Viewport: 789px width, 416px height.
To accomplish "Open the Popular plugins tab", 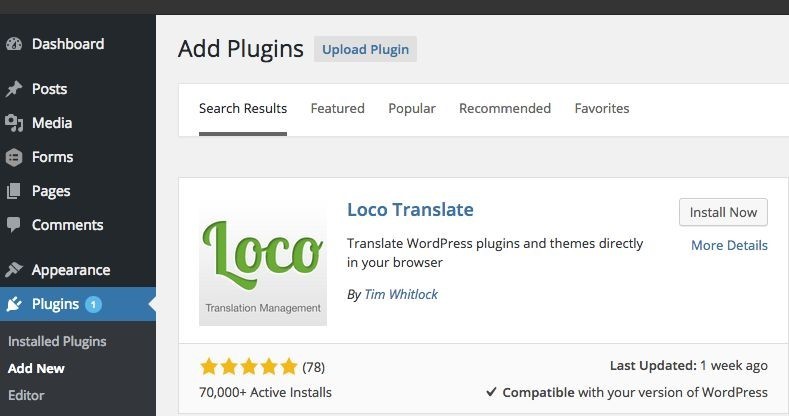I will [x=412, y=109].
